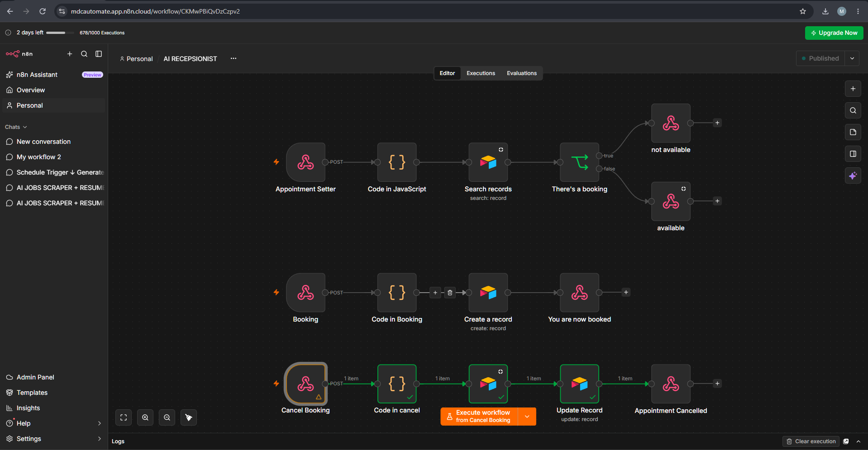Click the tidy up workflow button

[189, 417]
